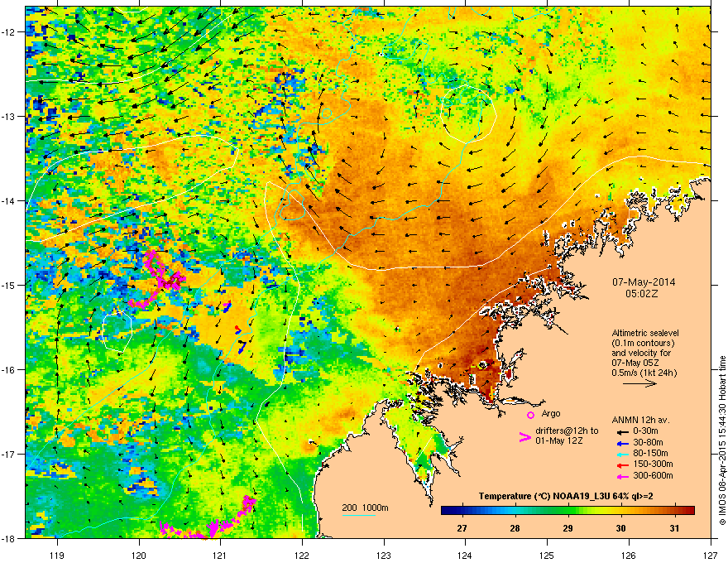The height and width of the screenshot is (563, 728).
Task: Click the longitude axis label '122'
Action: click(x=302, y=555)
